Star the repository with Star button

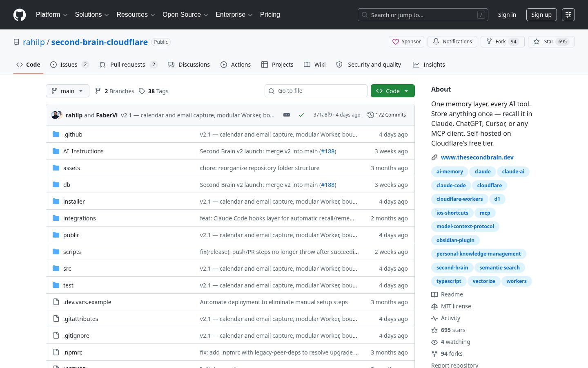point(551,42)
